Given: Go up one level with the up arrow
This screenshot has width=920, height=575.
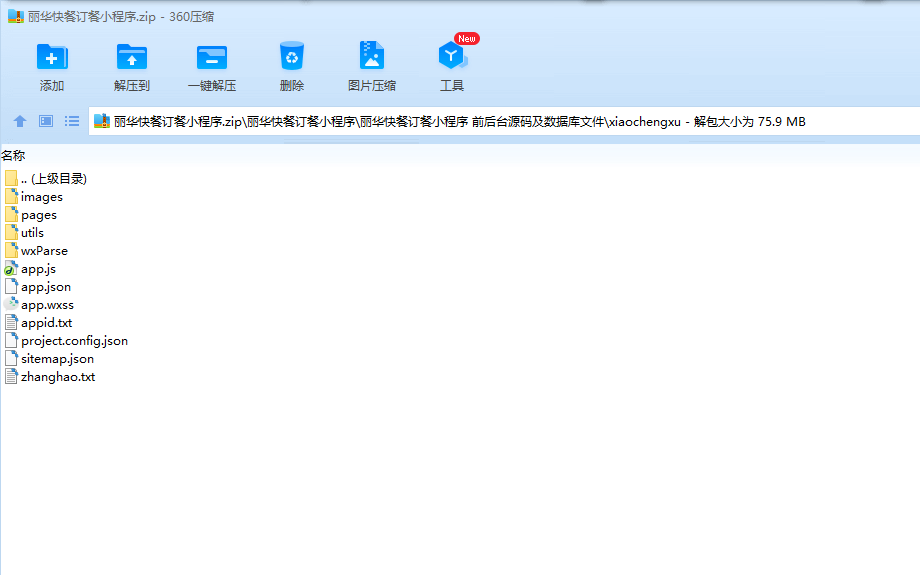Looking at the screenshot, I should [x=20, y=121].
